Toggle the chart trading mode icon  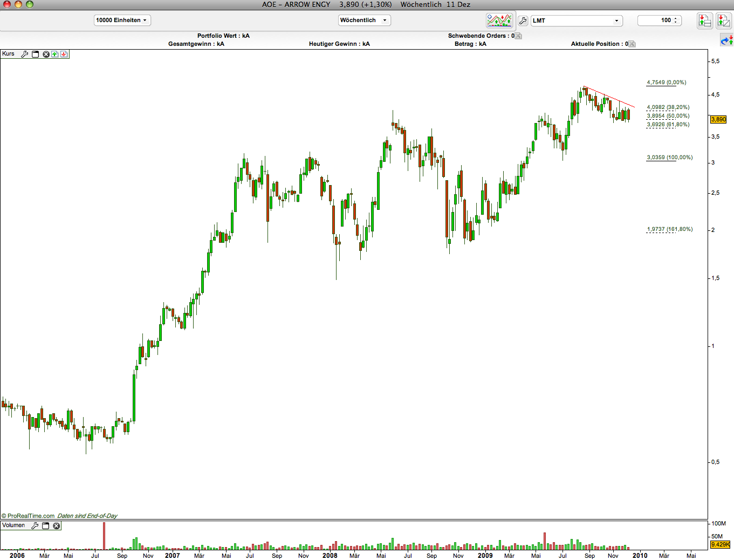pyautogui.click(x=499, y=21)
